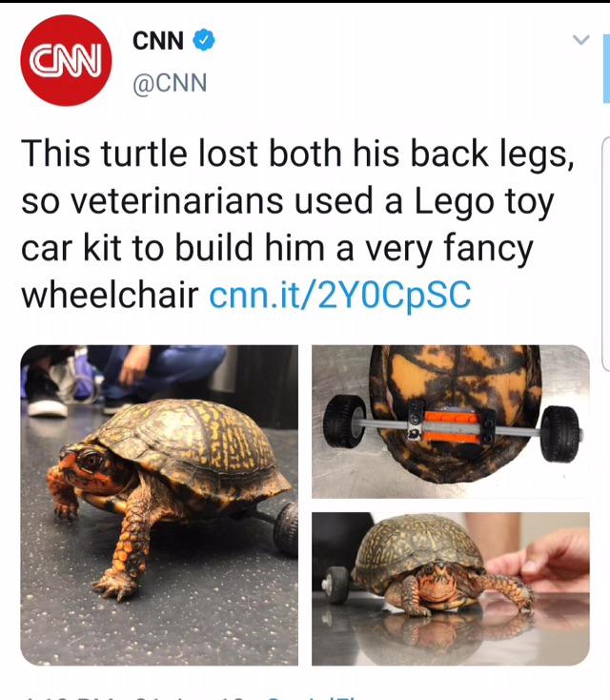Expand the tweet options chevron arrow
This screenshot has width=610, height=700.
click(x=581, y=40)
